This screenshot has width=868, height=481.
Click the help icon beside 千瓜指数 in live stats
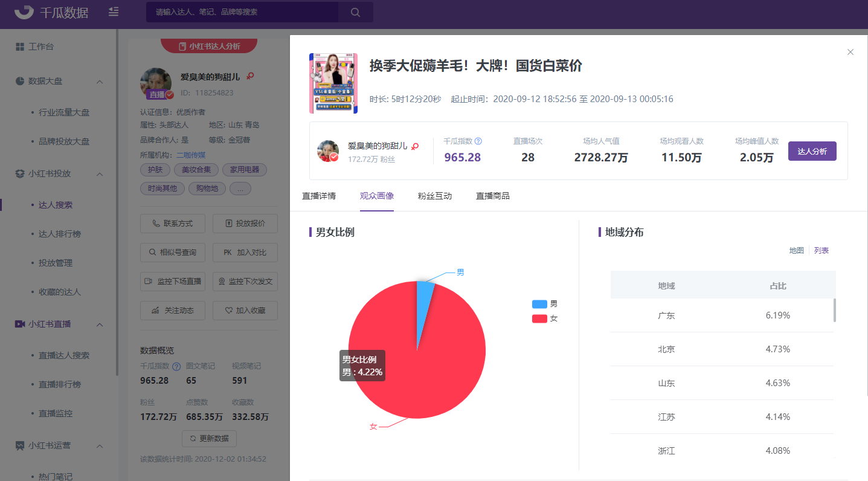[478, 141]
